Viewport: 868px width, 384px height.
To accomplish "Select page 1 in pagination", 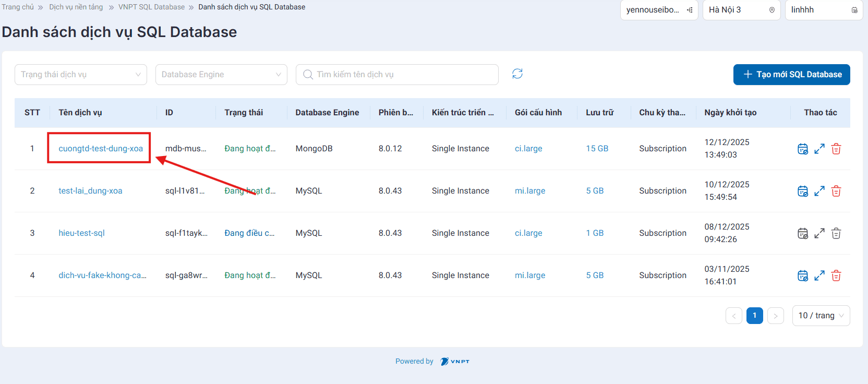I will click(x=754, y=316).
